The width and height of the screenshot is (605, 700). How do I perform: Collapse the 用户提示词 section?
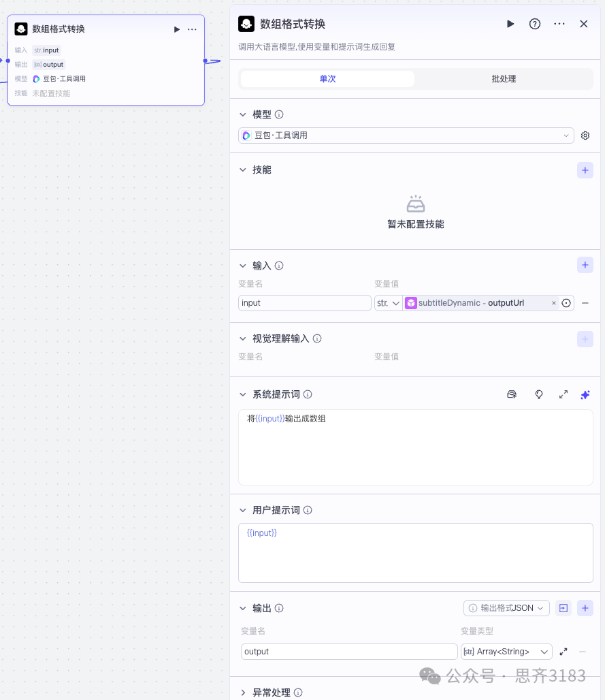tap(243, 510)
